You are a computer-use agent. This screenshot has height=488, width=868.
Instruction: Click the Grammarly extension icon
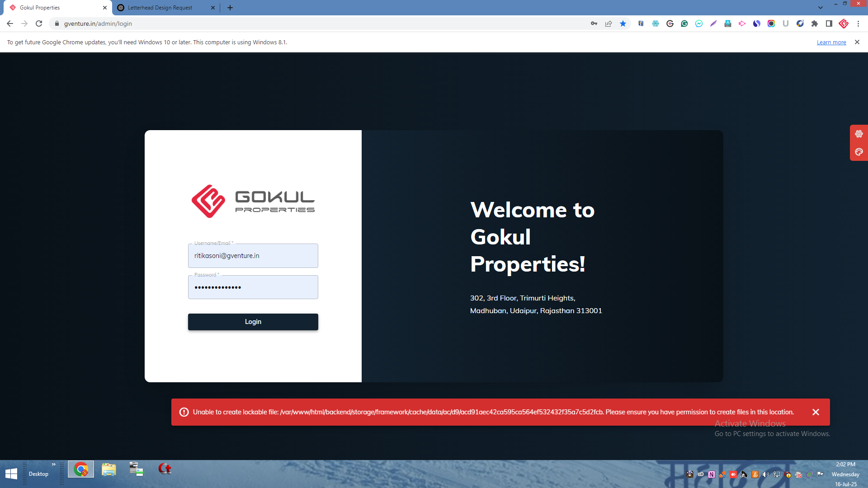(x=684, y=23)
